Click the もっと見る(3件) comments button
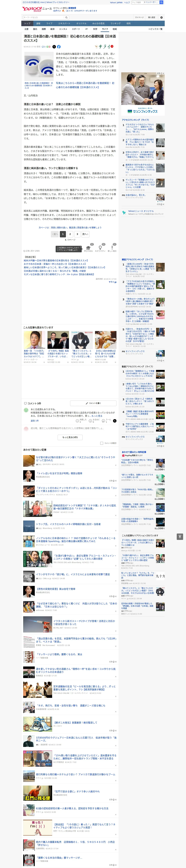The width and height of the screenshot is (186, 868). pos(70,437)
